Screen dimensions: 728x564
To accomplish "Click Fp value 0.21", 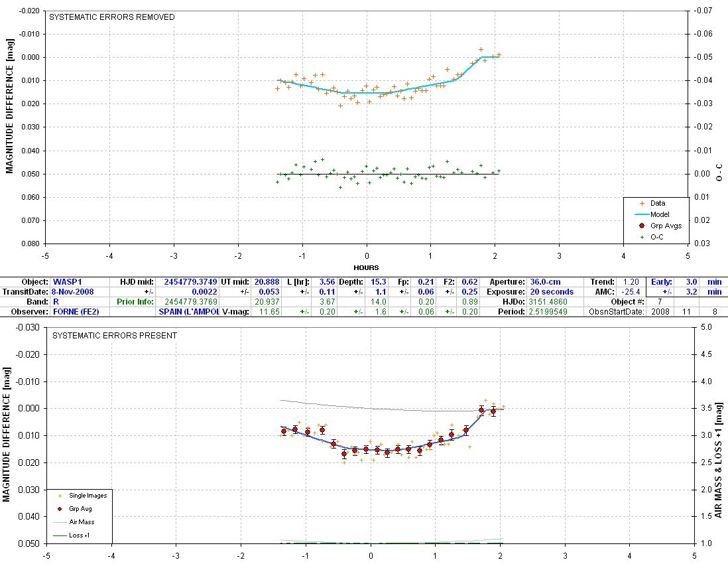I will [426, 282].
